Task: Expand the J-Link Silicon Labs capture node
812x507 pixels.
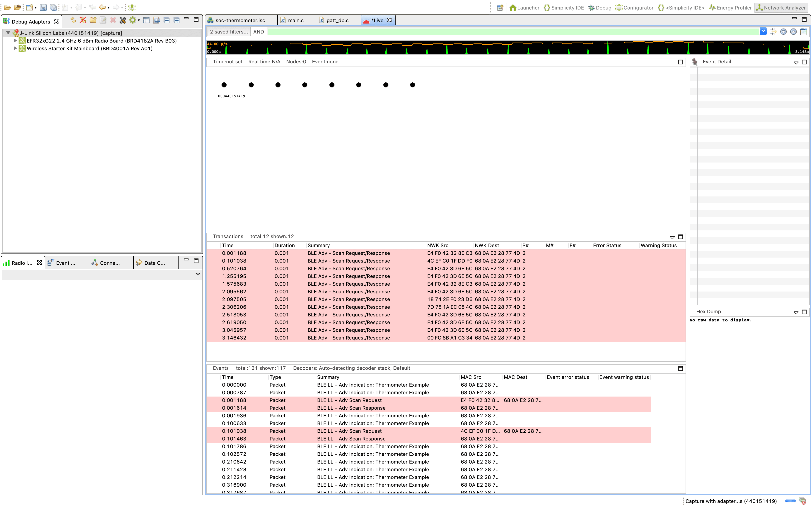Action: click(8, 33)
